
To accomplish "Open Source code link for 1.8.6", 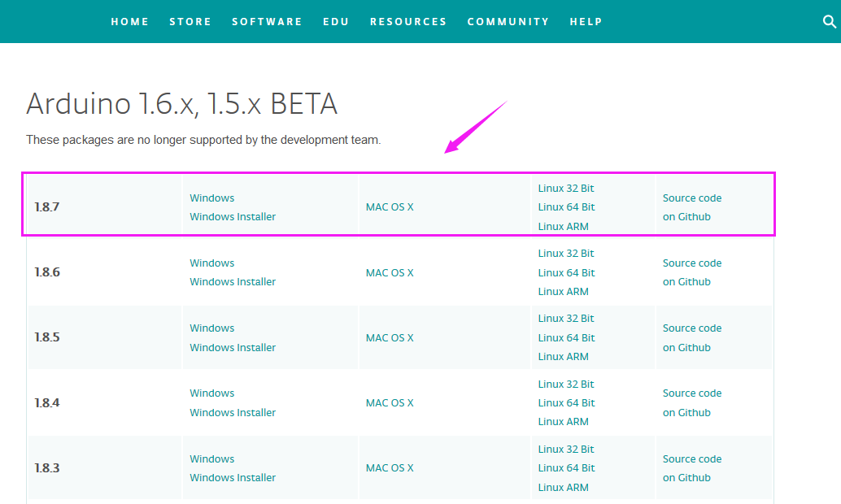I will (x=692, y=263).
